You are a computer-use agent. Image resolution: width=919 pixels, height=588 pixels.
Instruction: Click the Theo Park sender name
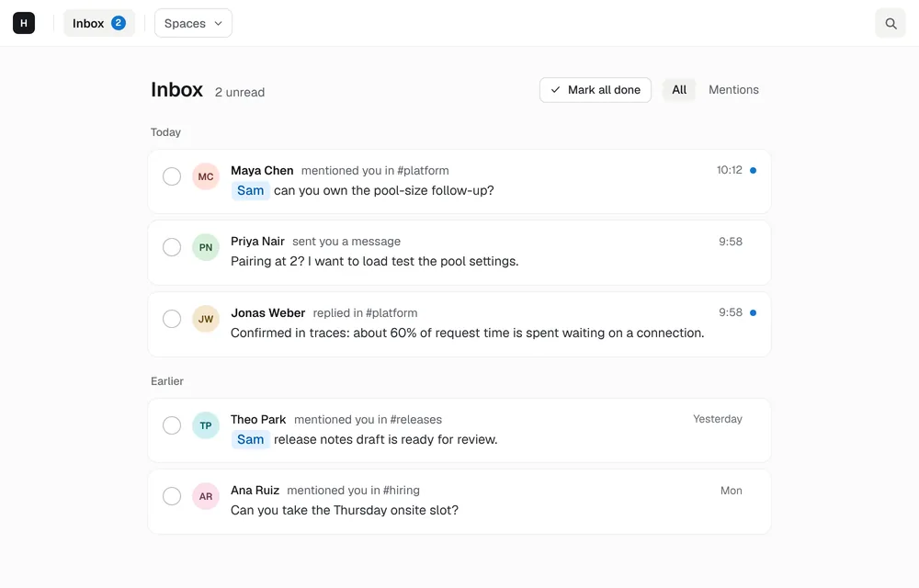pos(258,419)
